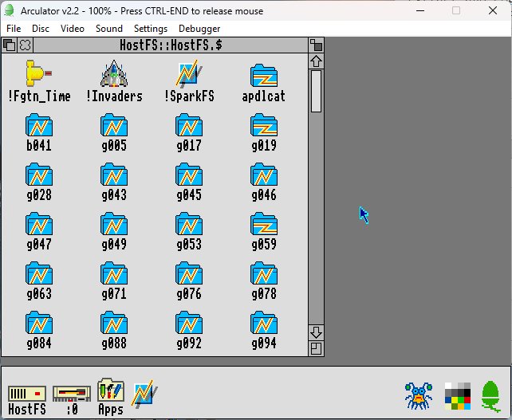Open the Video menu
The width and height of the screenshot is (512, 420).
[x=73, y=29]
